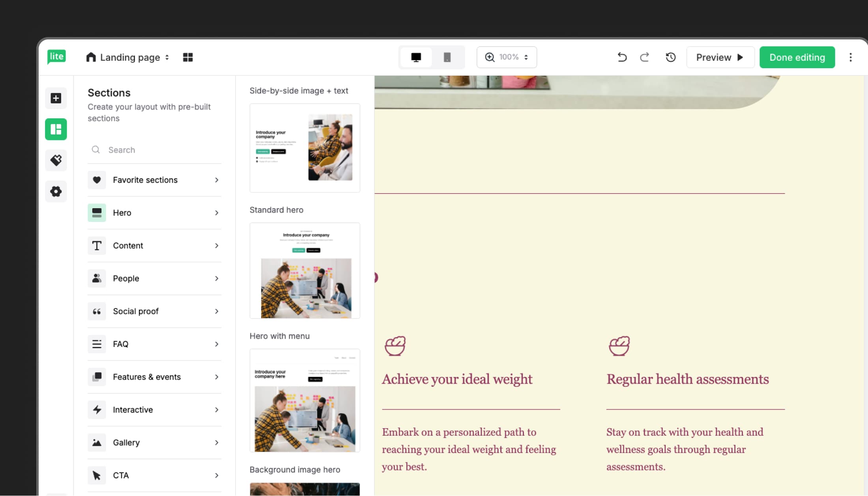Click the Sections panel title
Viewport: 868px width, 496px height.
[109, 93]
